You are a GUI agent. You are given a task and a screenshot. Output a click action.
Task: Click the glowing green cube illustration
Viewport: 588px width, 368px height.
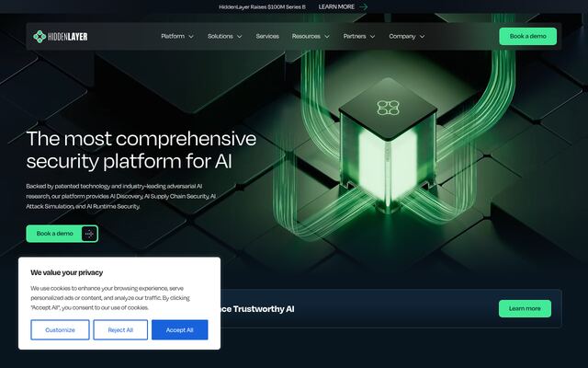tap(388, 146)
